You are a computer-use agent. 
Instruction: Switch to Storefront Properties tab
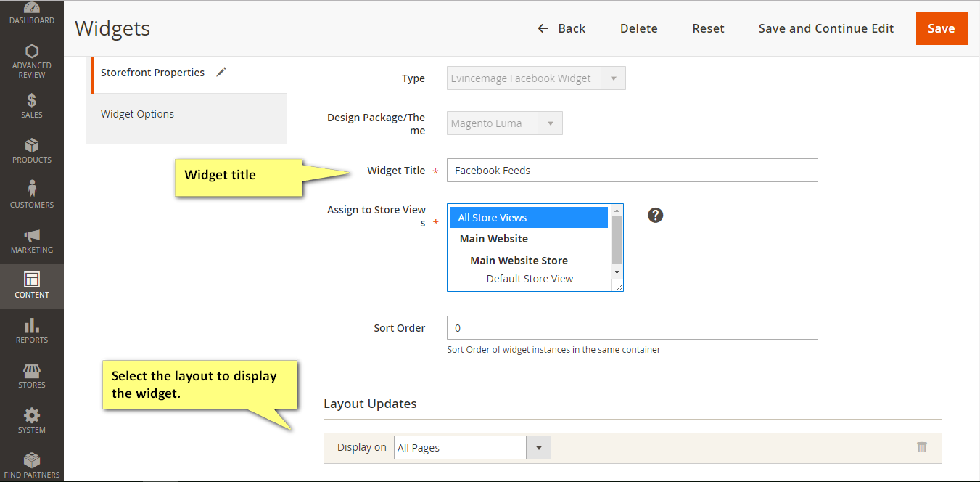coord(189,73)
